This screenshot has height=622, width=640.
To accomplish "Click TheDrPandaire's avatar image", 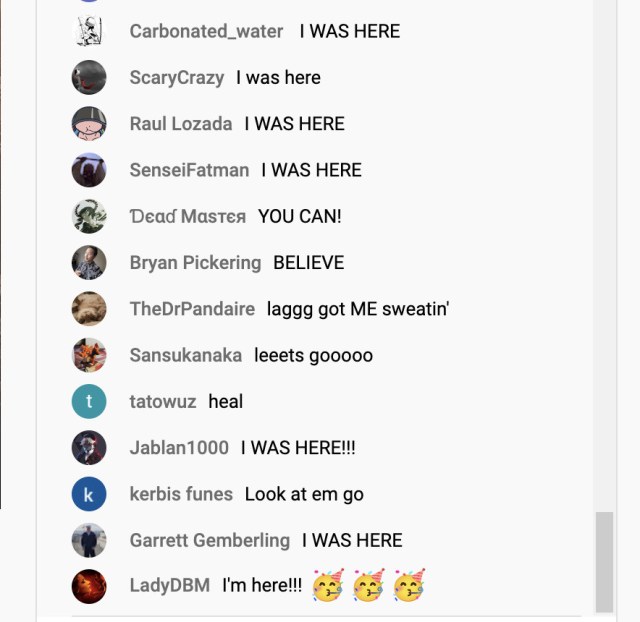I will (89, 309).
